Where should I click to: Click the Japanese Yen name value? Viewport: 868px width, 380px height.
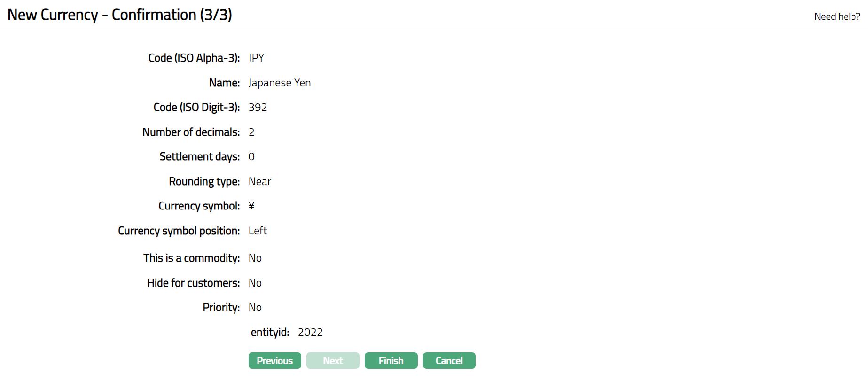click(279, 83)
